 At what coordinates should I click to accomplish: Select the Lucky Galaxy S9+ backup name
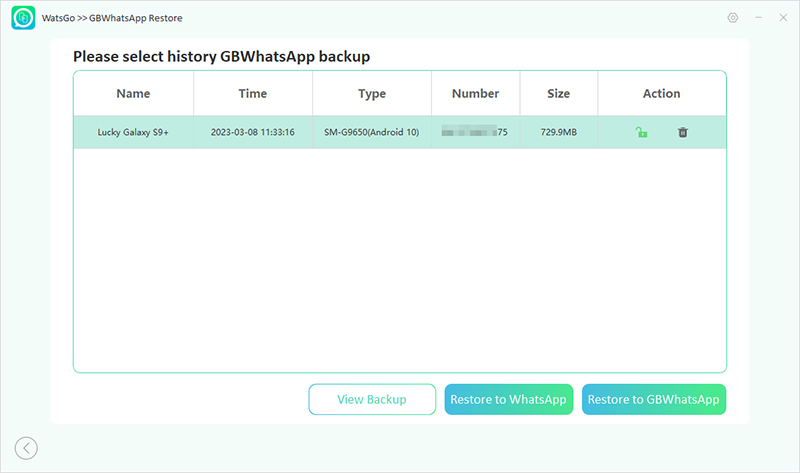pyautogui.click(x=133, y=132)
